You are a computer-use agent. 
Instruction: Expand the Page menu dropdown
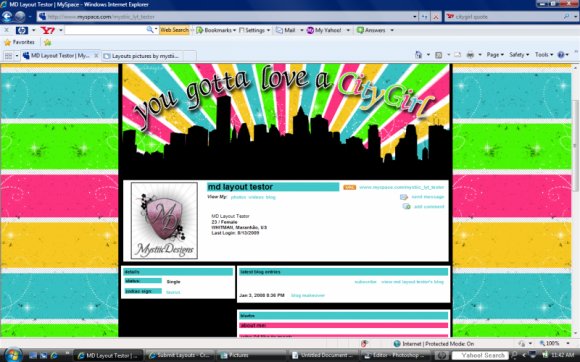[495, 55]
